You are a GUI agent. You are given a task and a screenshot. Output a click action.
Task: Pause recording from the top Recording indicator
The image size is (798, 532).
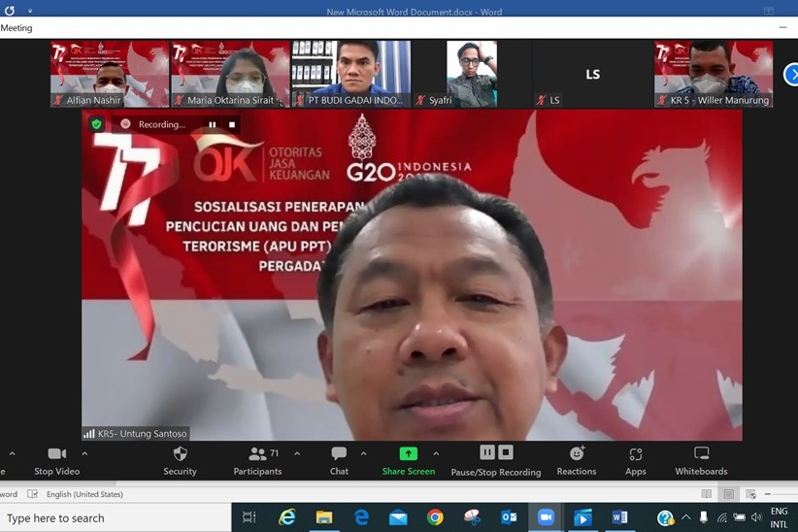point(213,124)
